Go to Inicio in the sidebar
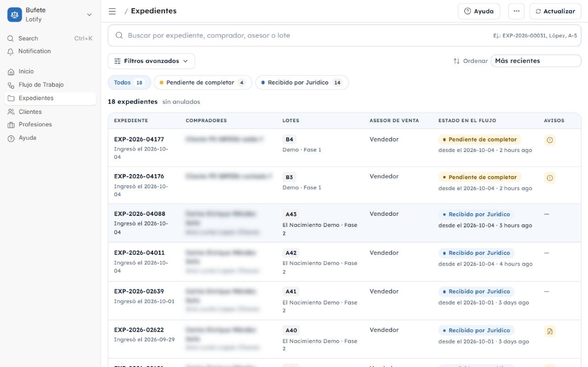588x367 pixels. click(x=50, y=72)
